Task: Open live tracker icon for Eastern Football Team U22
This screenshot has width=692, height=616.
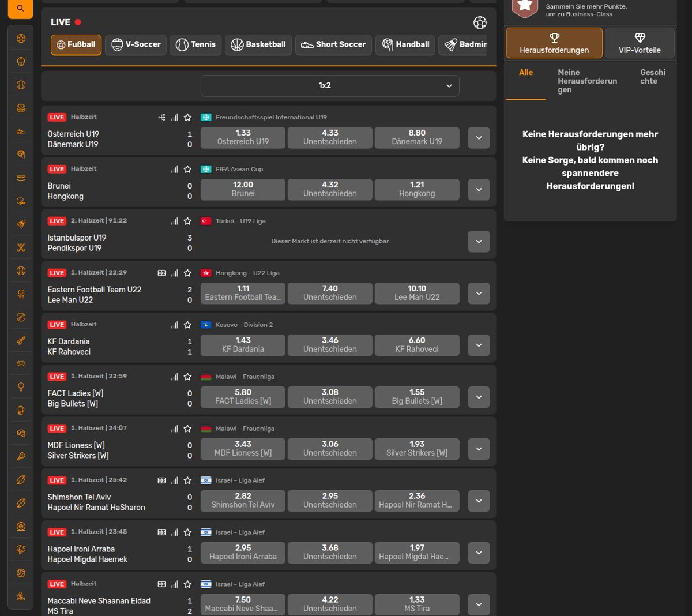Action: pos(161,273)
